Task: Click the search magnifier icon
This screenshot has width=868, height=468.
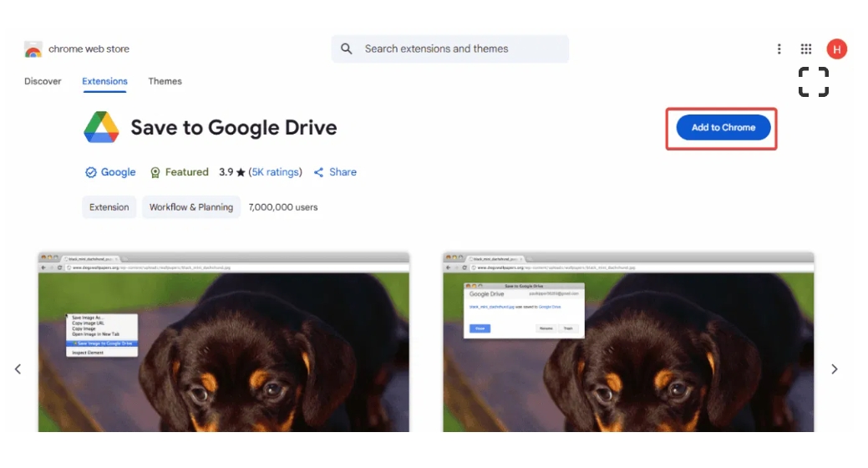Action: (x=347, y=49)
